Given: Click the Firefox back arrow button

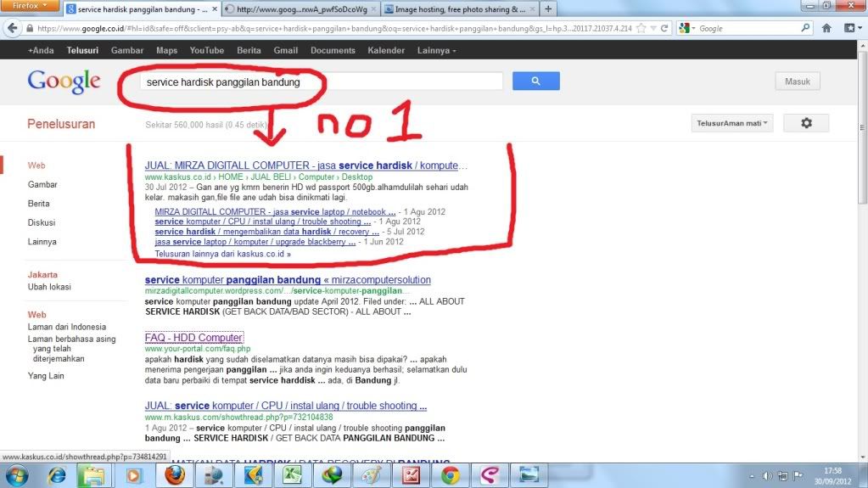Looking at the screenshot, I should pos(13,28).
